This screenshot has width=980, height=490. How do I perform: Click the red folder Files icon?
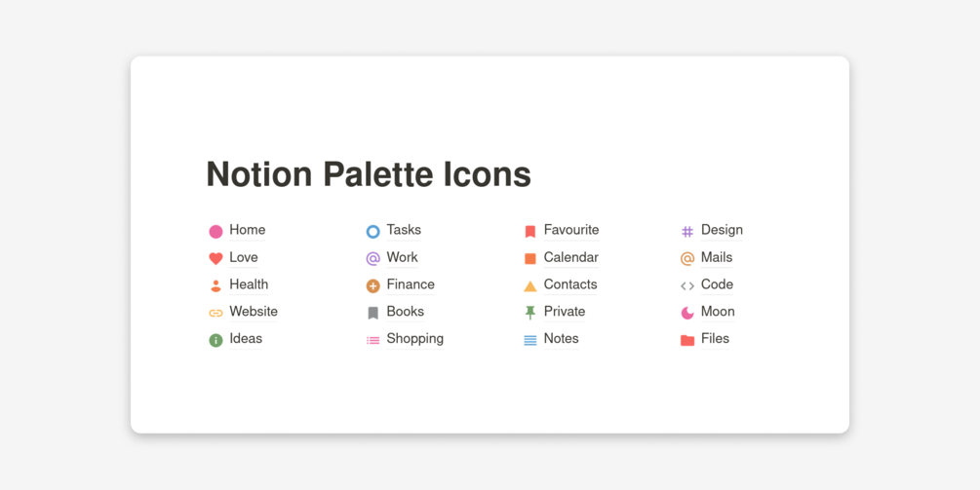(687, 340)
